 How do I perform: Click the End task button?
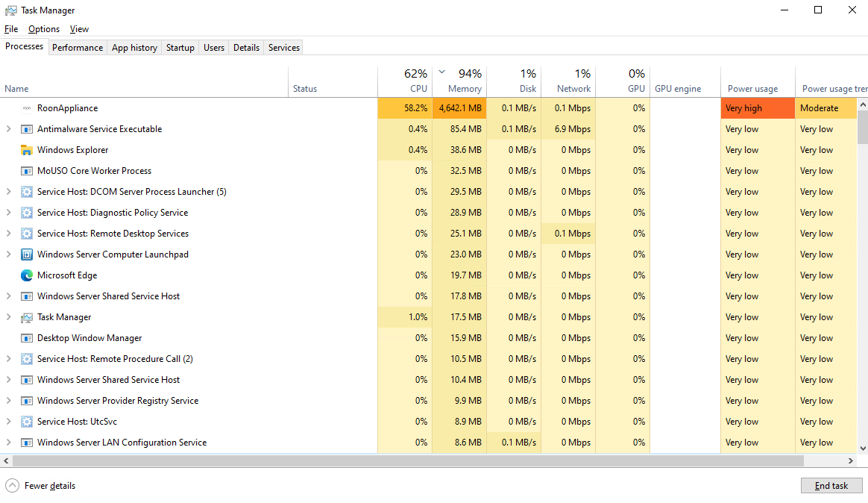coord(831,486)
